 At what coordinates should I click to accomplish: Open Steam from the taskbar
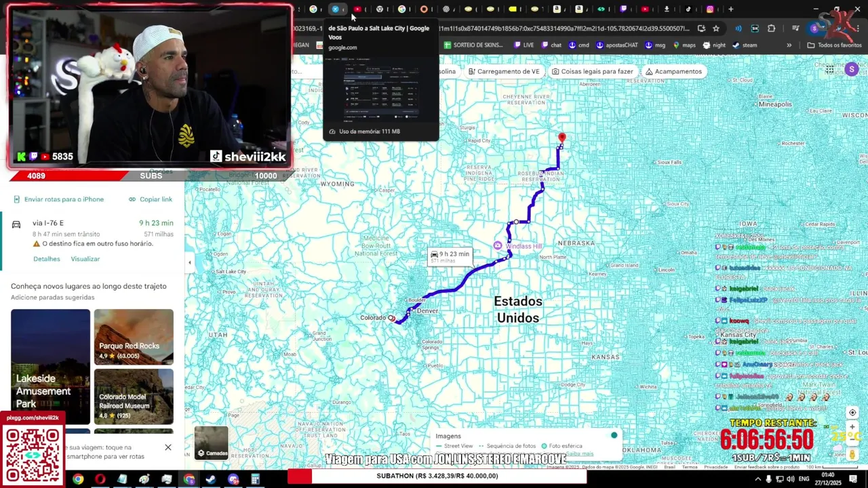pyautogui.click(x=211, y=479)
